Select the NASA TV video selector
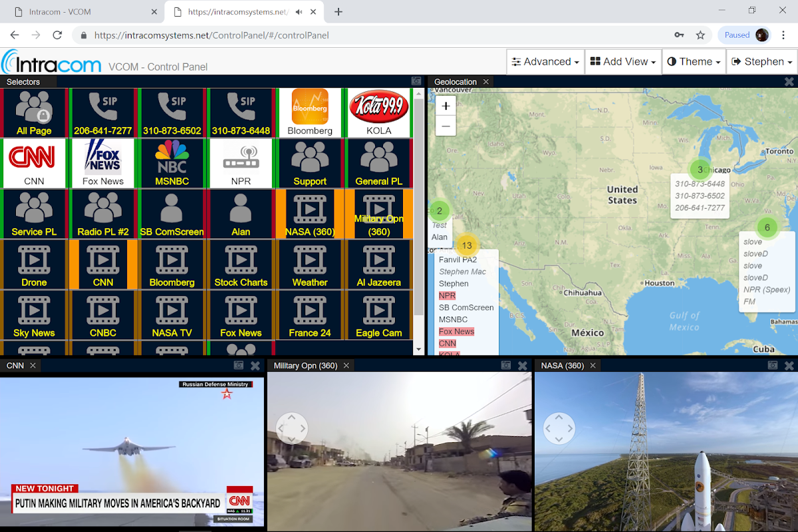Viewport: 798px width, 532px height. (x=172, y=315)
